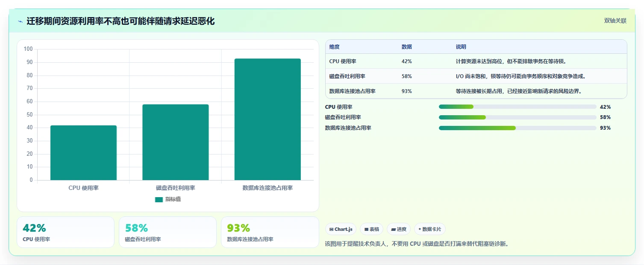Select the 进度 tag
644x265 pixels.
(x=399, y=229)
